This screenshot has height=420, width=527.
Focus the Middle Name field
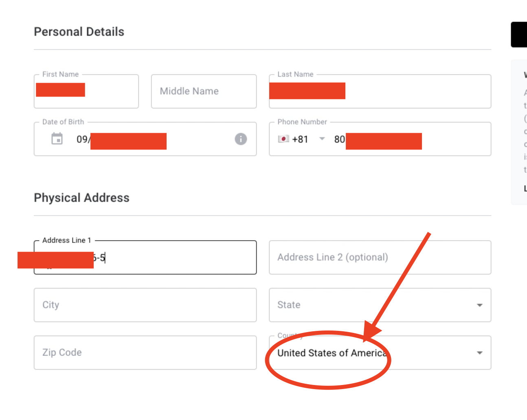pyautogui.click(x=204, y=92)
